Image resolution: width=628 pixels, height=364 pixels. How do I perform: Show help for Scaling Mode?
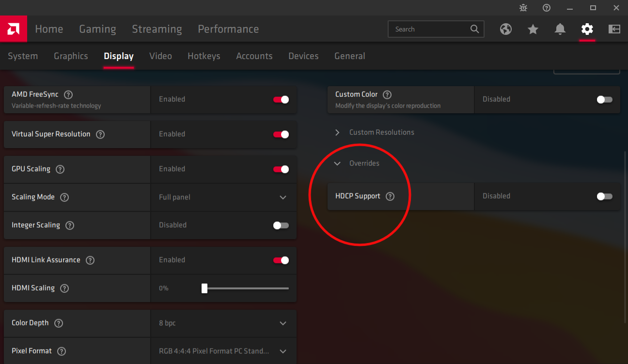tap(64, 197)
